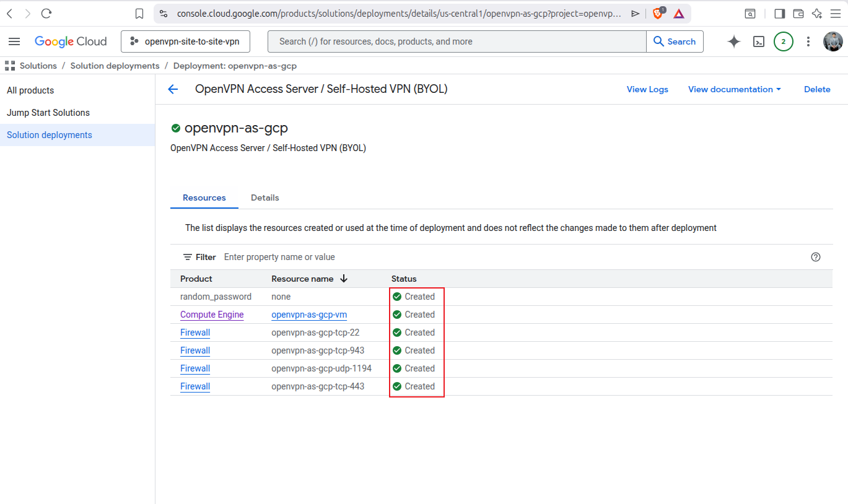848x504 pixels.
Task: Select All products in the sidebar
Action: click(30, 90)
